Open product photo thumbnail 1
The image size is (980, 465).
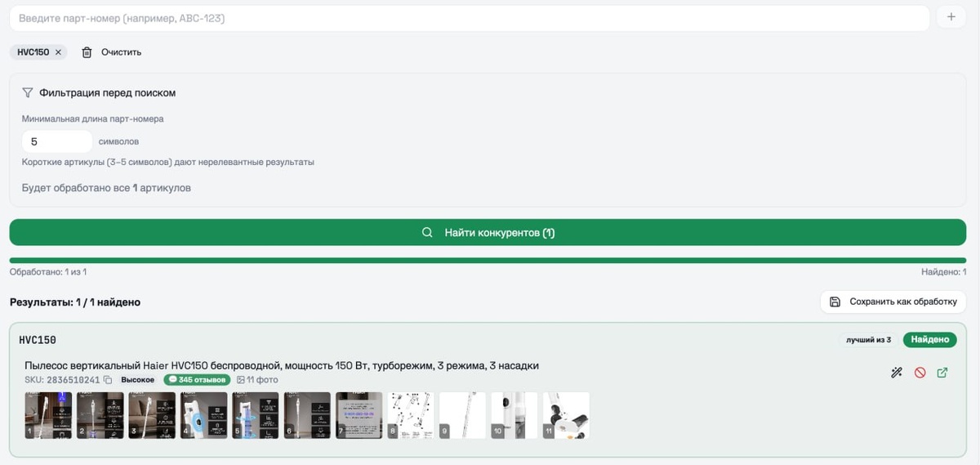pos(48,415)
